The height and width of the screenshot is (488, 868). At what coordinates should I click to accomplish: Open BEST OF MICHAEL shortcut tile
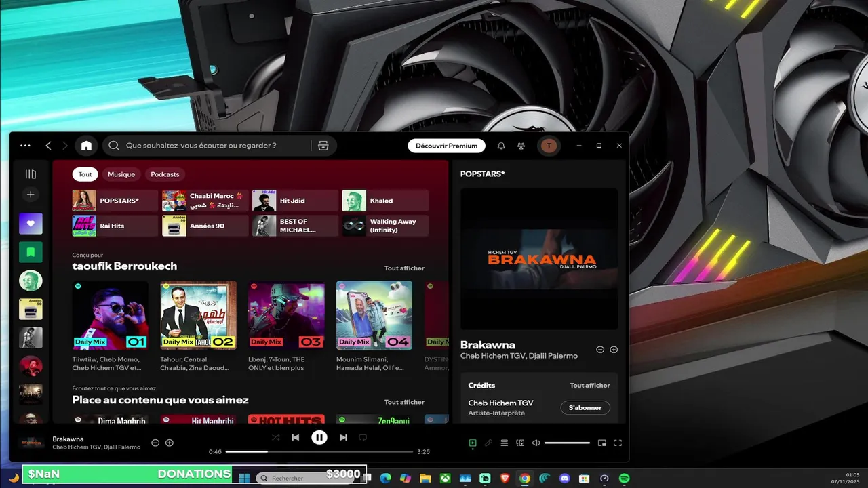[x=295, y=226]
